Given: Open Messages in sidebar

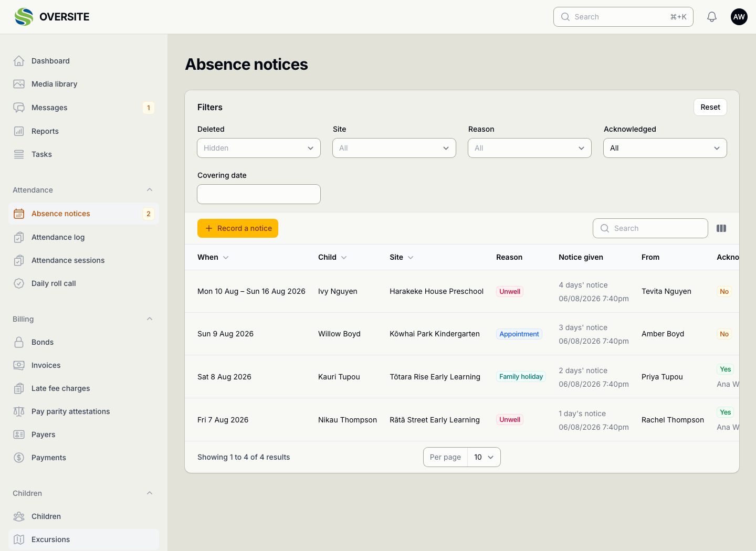Looking at the screenshot, I should tap(83, 108).
